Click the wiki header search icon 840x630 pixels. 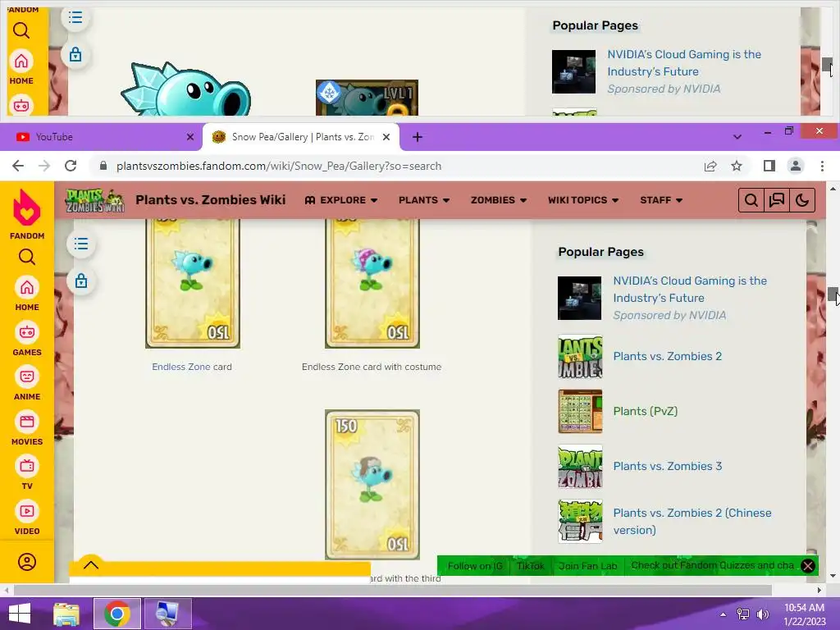tap(751, 200)
